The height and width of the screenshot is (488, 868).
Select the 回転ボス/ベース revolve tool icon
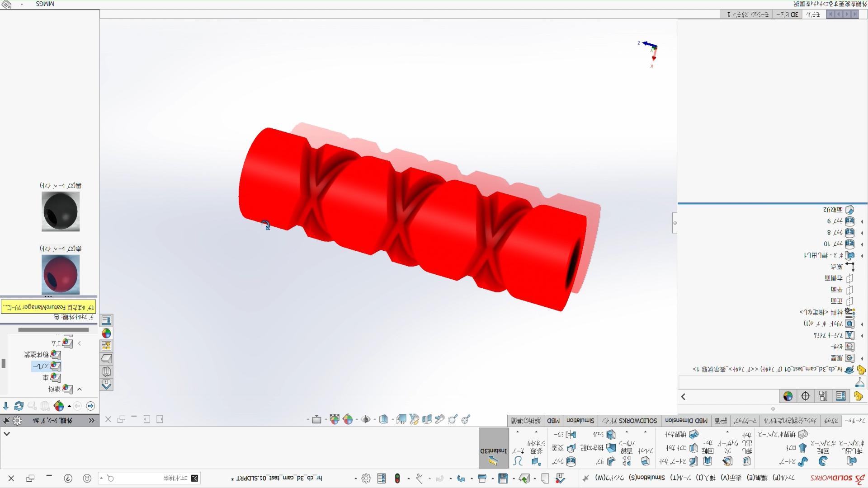[823, 461]
